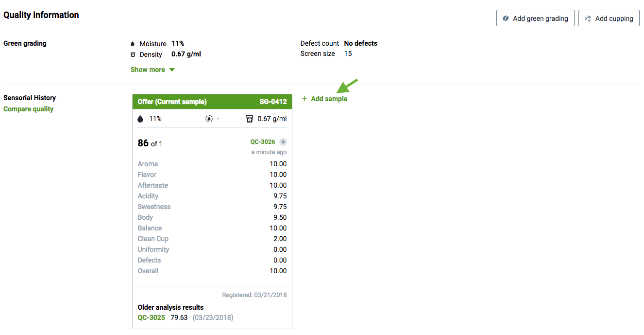Click the SG-0412 sample ID in header
The height and width of the screenshot is (335, 644).
click(273, 102)
